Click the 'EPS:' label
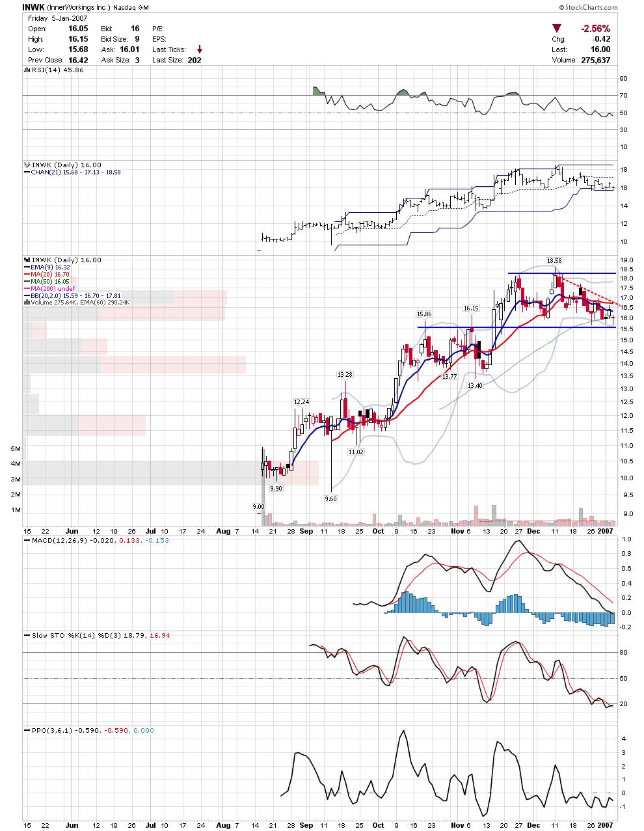644x831 pixels. pos(159,40)
